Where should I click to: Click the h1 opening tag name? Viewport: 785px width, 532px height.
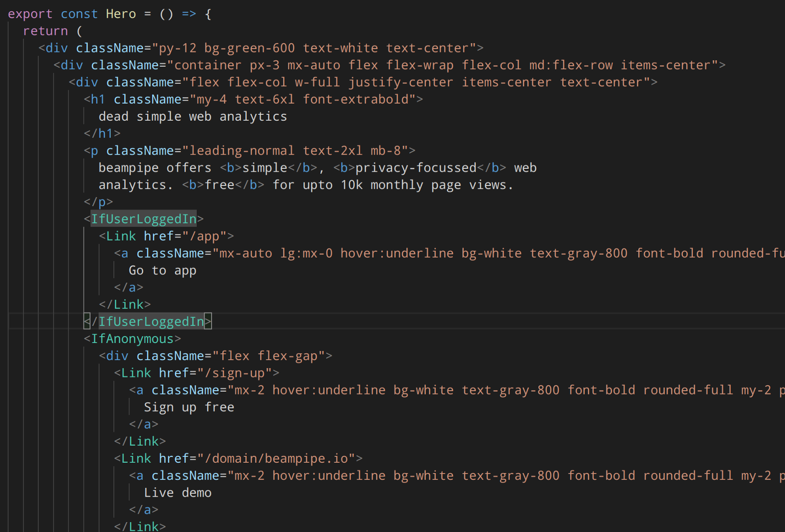click(x=98, y=99)
